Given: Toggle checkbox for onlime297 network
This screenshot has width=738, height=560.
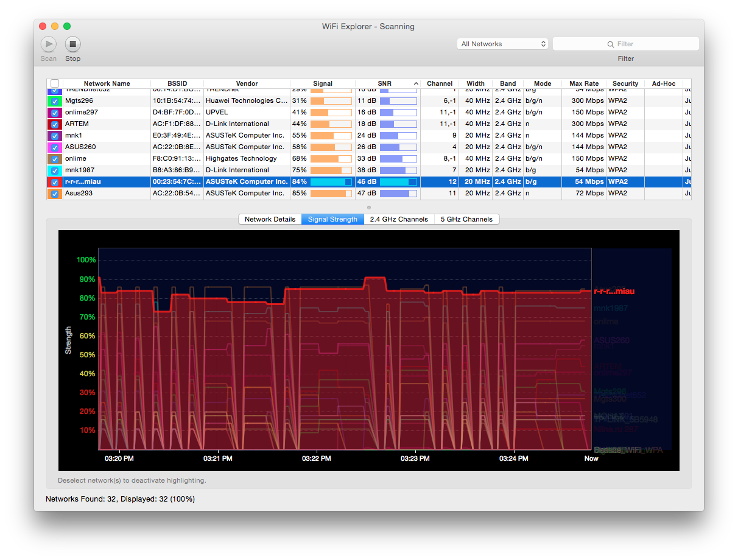Looking at the screenshot, I should coord(55,113).
